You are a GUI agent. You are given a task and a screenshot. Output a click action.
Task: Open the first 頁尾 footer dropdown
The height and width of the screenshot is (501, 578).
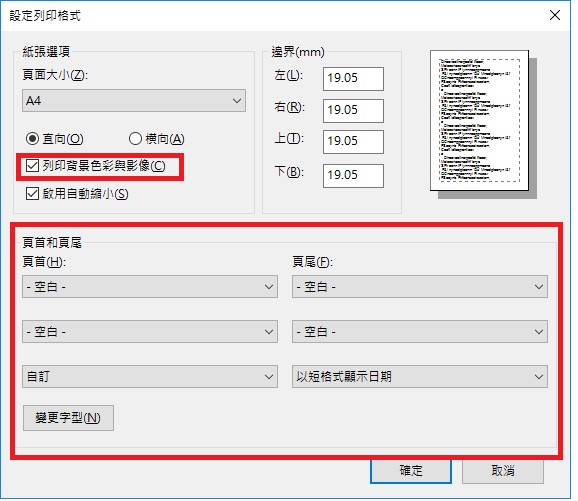coord(420,286)
